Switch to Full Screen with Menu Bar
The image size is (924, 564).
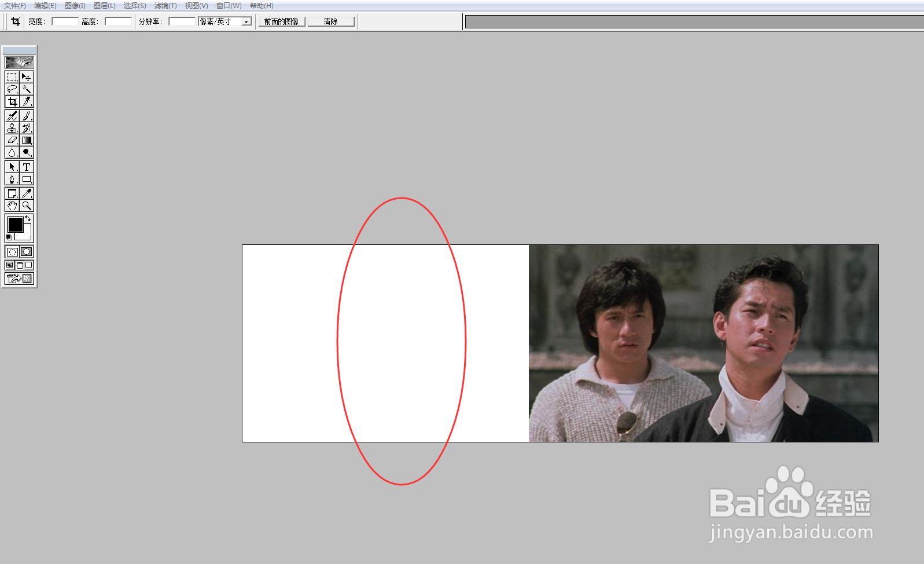pyautogui.click(x=19, y=265)
